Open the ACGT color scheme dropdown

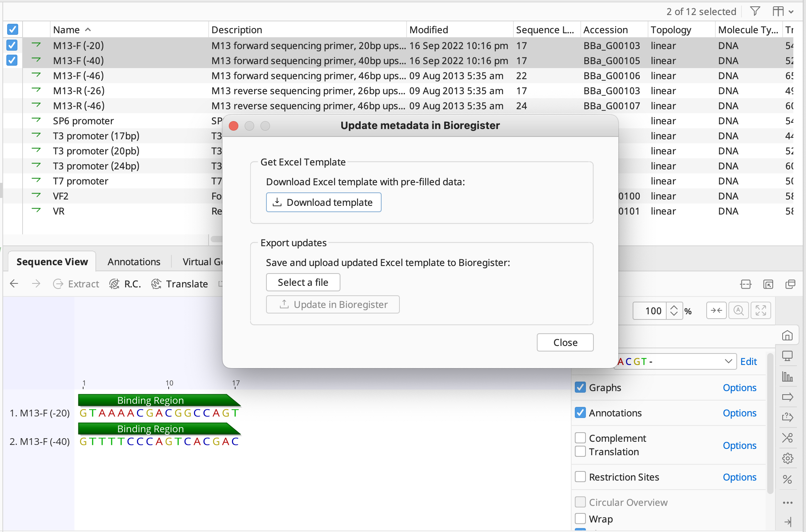(728, 361)
